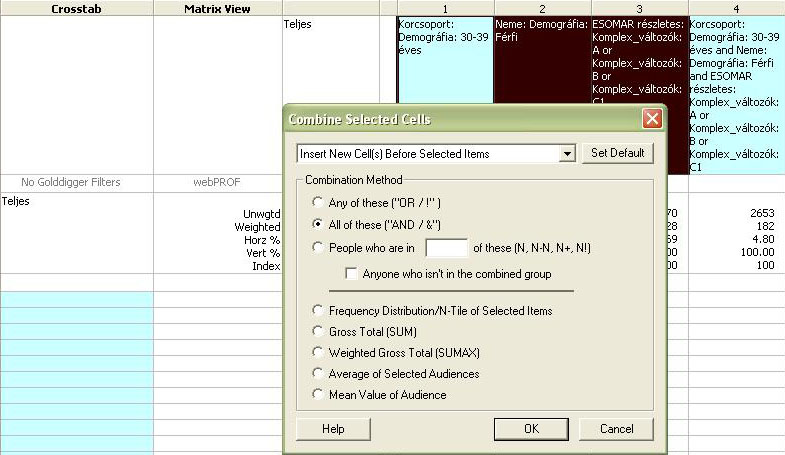Click the Index value 100 in column 4

765,265
